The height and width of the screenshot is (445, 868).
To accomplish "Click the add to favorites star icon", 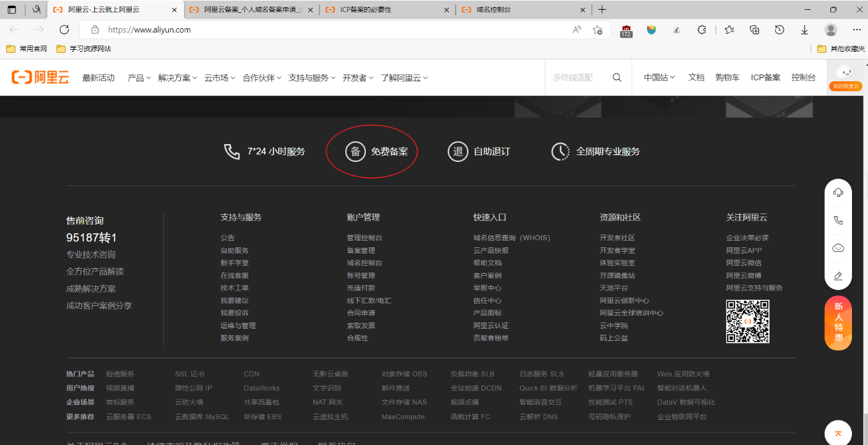I will point(597,30).
